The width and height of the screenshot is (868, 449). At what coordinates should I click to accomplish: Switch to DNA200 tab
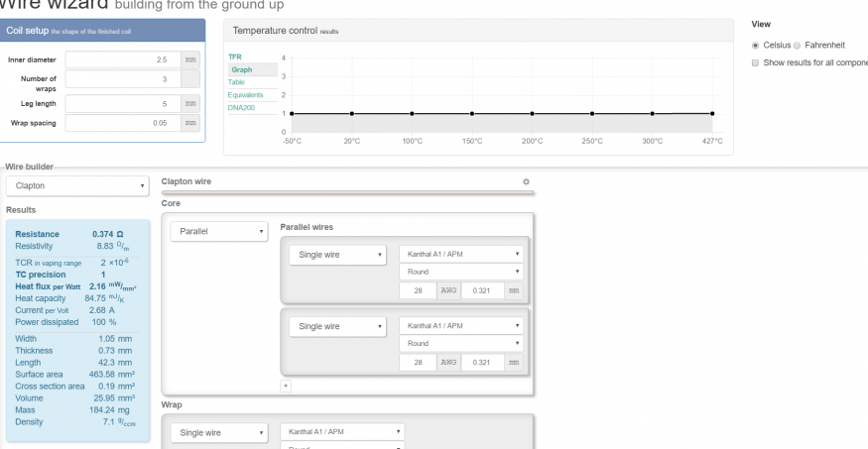[x=241, y=108]
